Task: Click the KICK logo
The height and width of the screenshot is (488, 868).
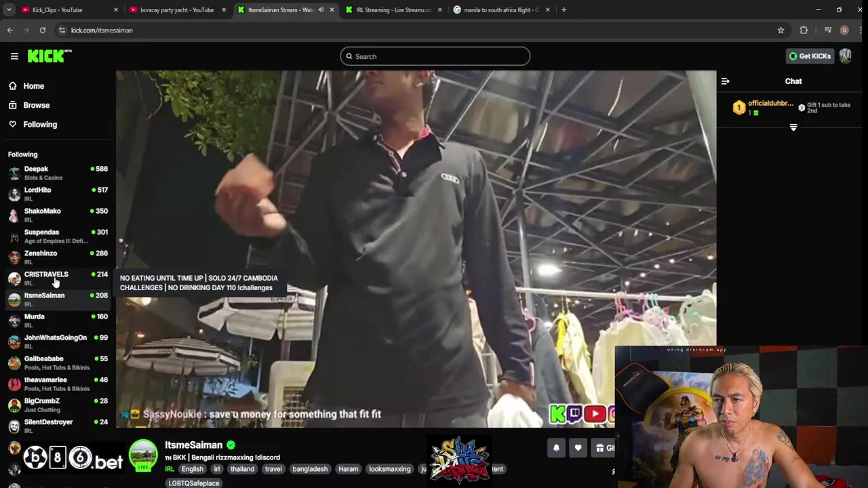Action: pos(50,56)
